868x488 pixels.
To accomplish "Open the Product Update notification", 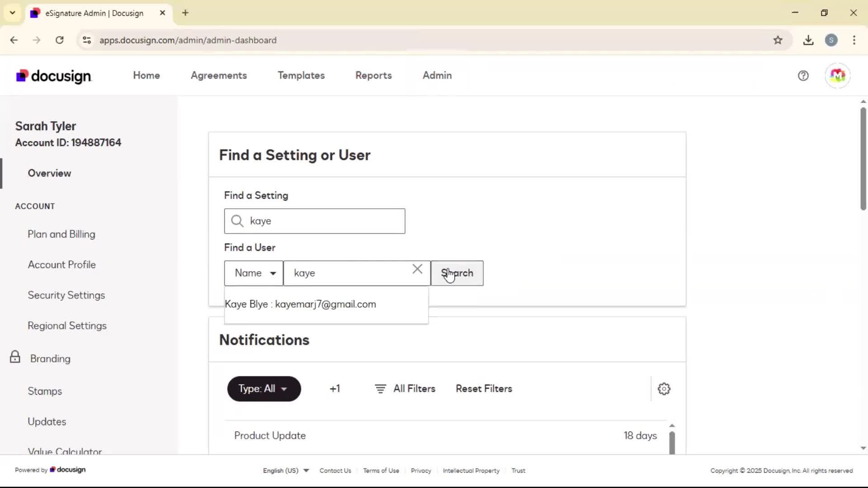I will tap(445, 436).
